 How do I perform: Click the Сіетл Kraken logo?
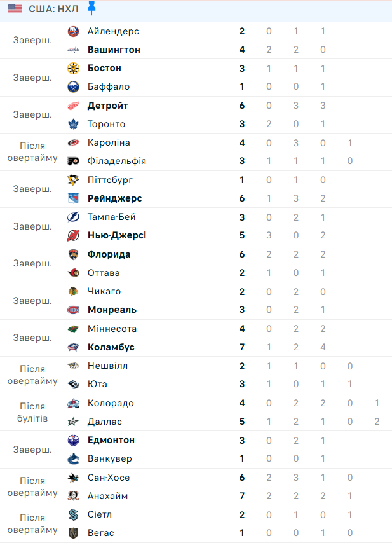[x=73, y=514]
